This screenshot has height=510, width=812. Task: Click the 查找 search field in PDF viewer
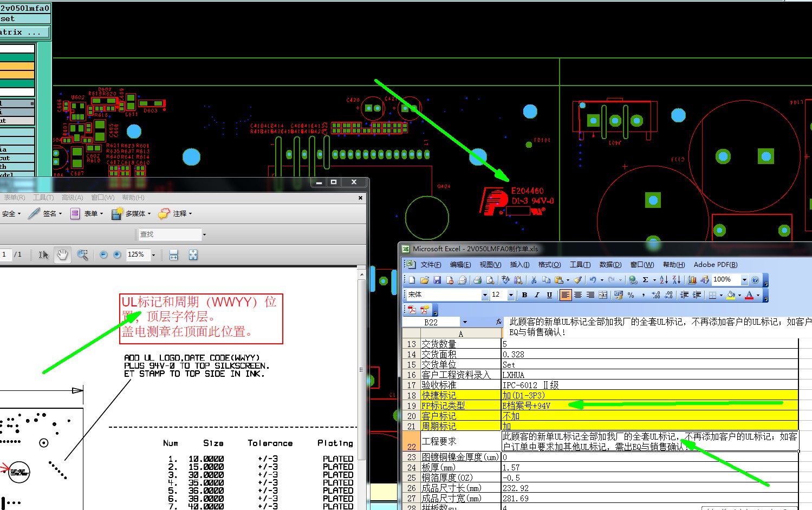(x=170, y=234)
